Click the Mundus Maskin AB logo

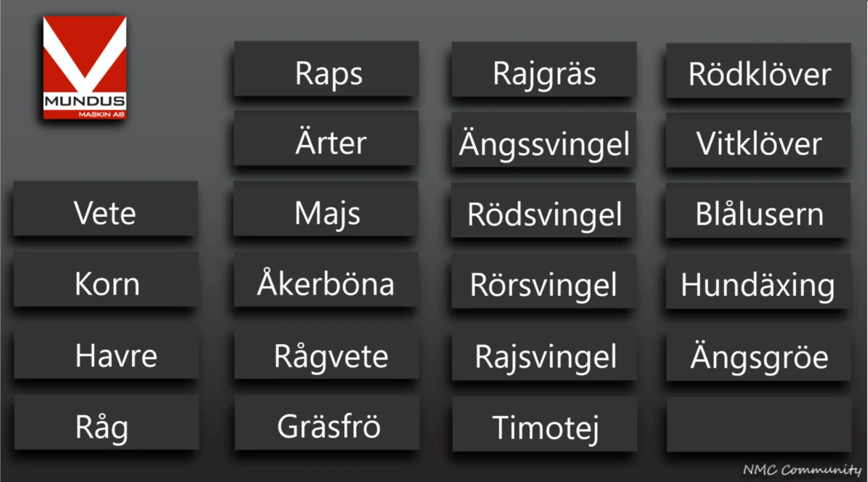click(x=85, y=68)
